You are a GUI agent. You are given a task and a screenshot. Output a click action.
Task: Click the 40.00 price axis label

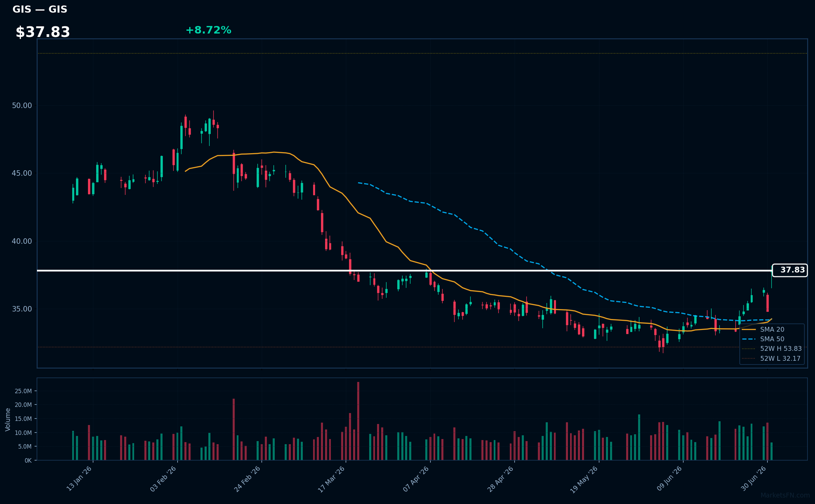tap(22, 241)
